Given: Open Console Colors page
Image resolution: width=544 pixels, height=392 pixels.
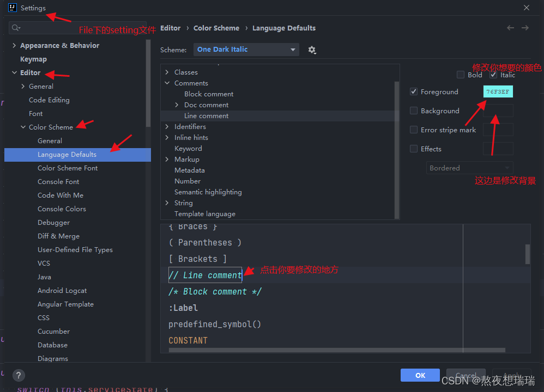Looking at the screenshot, I should 62,209.
